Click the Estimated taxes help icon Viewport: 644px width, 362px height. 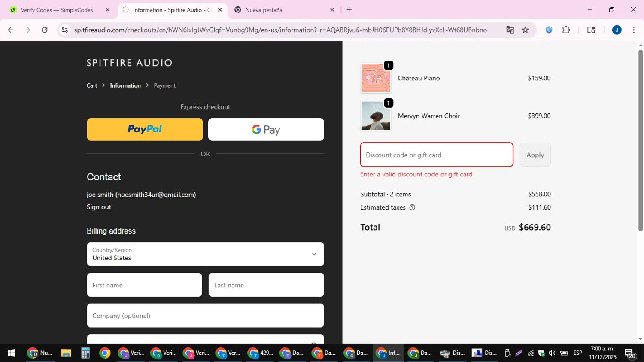pyautogui.click(x=412, y=207)
